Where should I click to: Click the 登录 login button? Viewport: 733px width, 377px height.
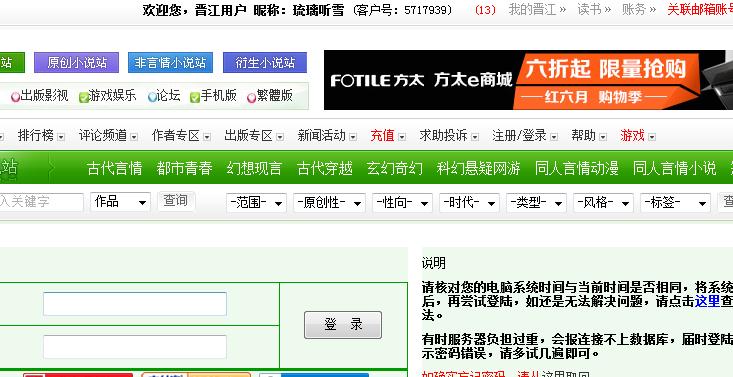point(343,325)
